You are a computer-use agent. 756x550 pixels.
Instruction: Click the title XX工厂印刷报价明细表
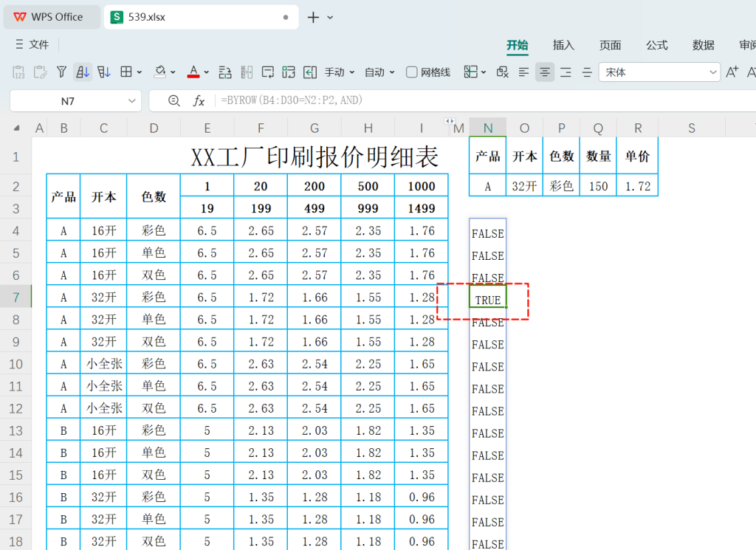coord(315,157)
